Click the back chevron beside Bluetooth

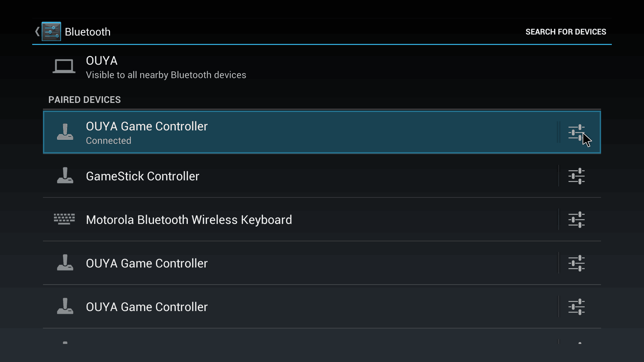coord(37,32)
